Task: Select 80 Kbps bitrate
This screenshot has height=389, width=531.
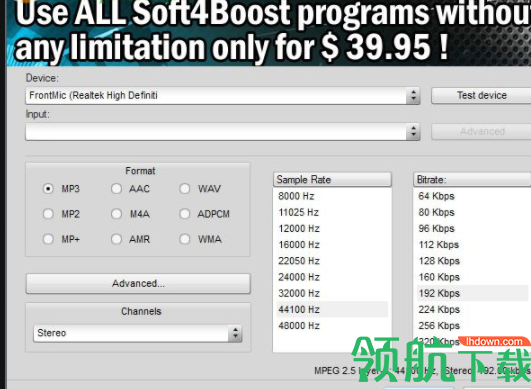Action: [472, 212]
